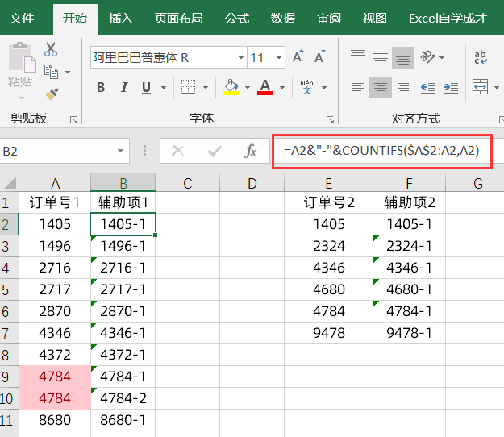This screenshot has height=437, width=504.
Task: Enable wrap text (ab icon)
Action: tap(481, 57)
